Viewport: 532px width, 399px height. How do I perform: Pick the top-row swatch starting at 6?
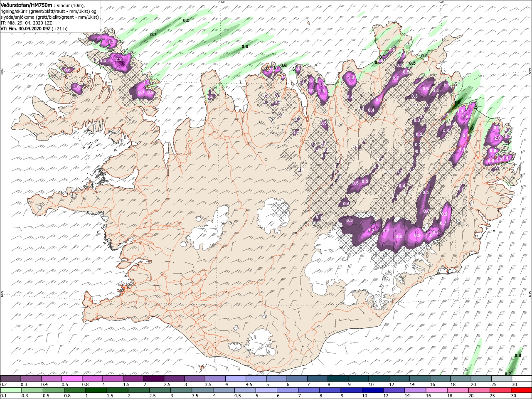(297, 379)
